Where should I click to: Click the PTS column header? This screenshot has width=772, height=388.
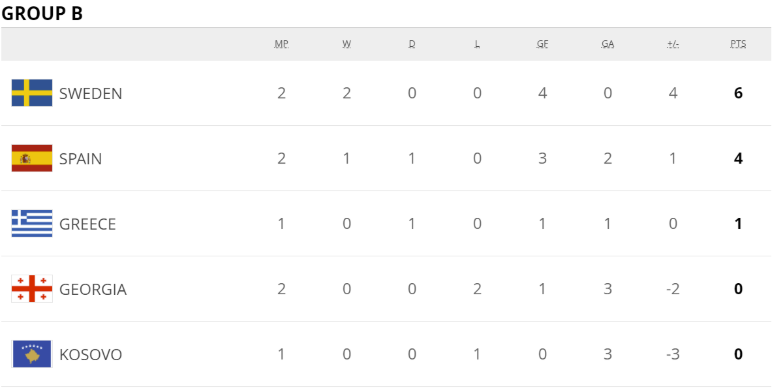738,44
